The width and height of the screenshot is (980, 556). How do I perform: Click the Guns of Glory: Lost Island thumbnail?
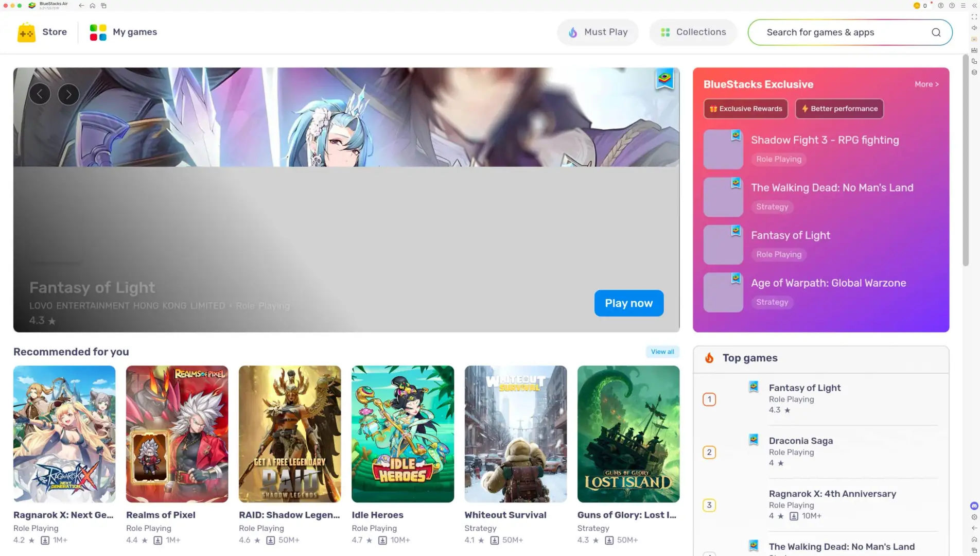628,434
